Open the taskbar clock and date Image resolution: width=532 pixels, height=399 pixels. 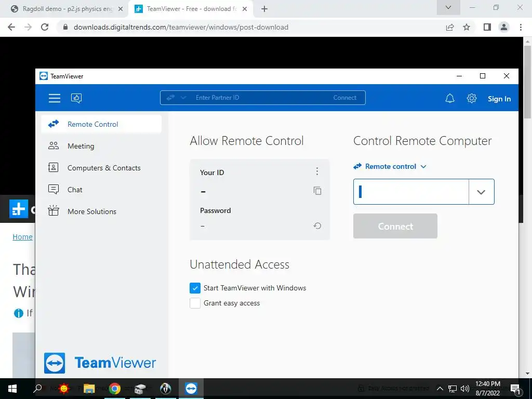point(488,389)
